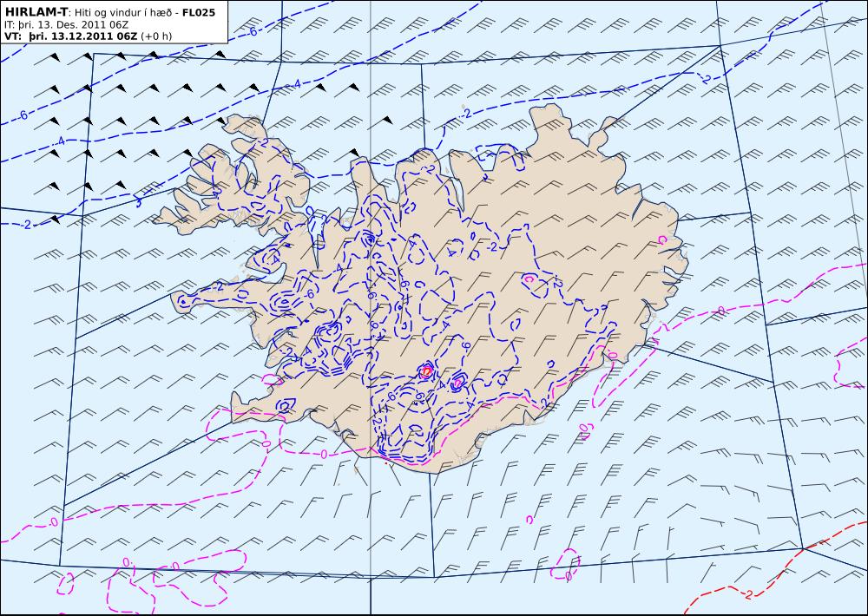Image resolution: width=868 pixels, height=616 pixels.
Task: Select the 'VT: þri. 13.12.2011 06Z' line
Action: tap(71, 36)
